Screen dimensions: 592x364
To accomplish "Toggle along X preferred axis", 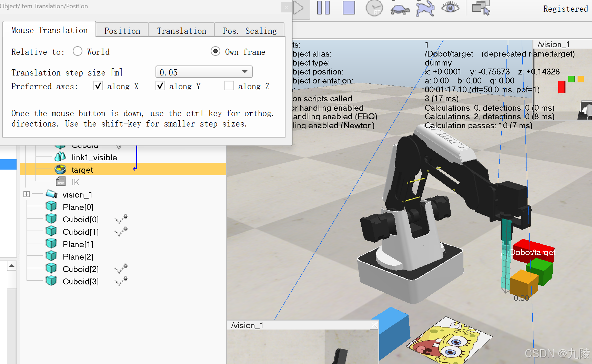I will (x=98, y=85).
